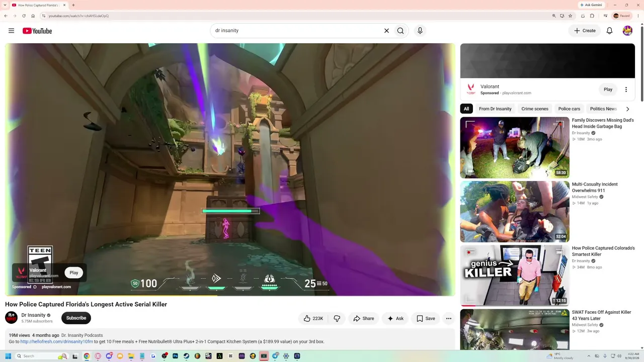
Task: Open 'Colorado's Smartest Killer' video thumbnail
Action: (515, 276)
